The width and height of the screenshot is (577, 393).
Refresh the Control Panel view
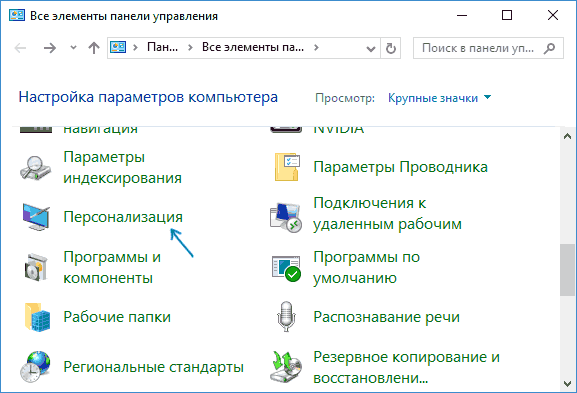(391, 48)
